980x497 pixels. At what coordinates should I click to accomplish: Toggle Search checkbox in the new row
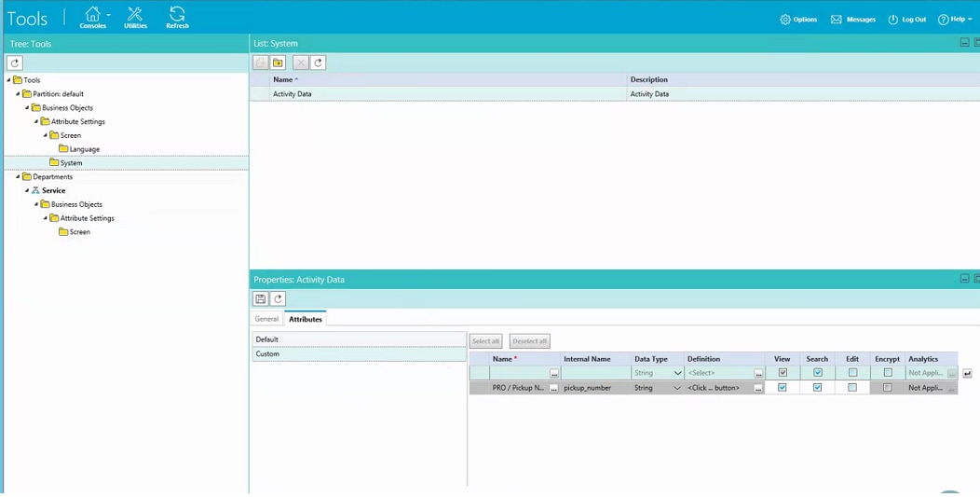click(x=817, y=372)
